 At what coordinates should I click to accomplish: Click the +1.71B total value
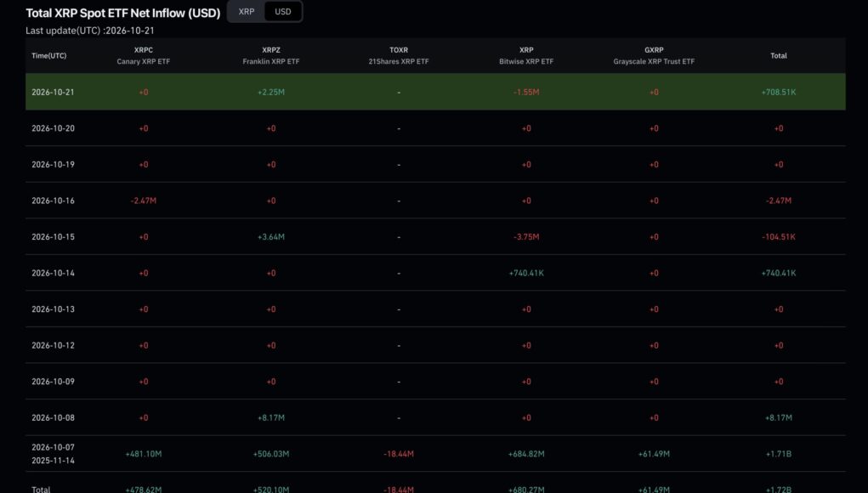779,454
